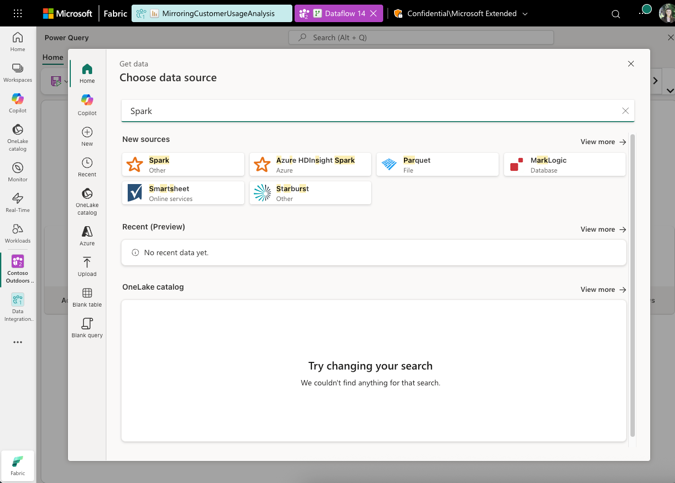
Task: Open the app launcher waffle icon
Action: pyautogui.click(x=18, y=13)
